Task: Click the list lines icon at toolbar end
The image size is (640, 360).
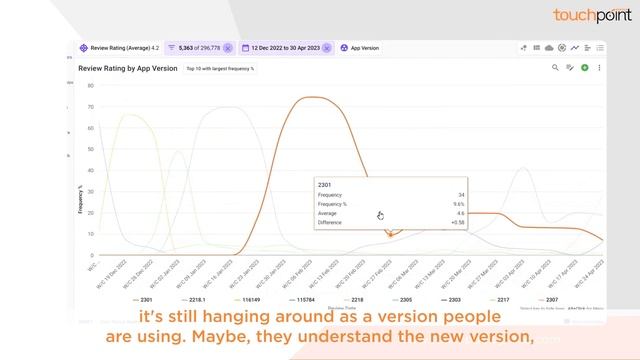Action: tap(600, 48)
